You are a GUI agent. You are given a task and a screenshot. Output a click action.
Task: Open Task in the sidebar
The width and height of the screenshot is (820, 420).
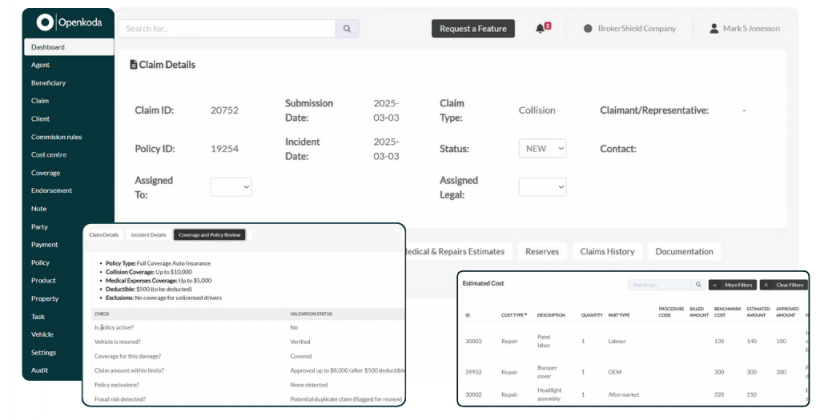pyautogui.click(x=38, y=316)
